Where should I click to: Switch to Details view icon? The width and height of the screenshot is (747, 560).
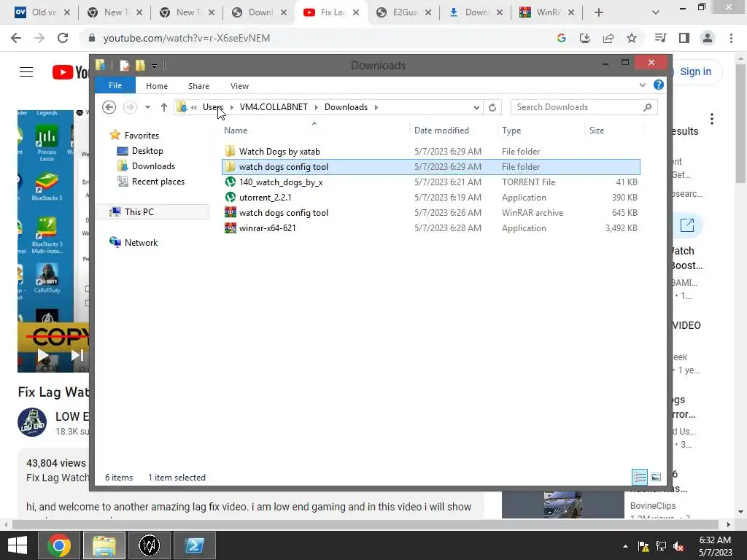click(640, 477)
